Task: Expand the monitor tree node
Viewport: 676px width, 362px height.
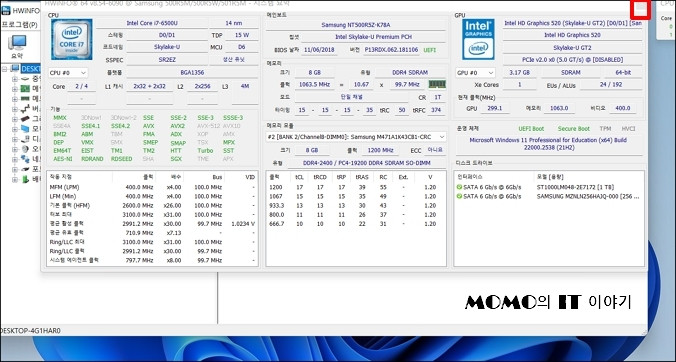Action: click(15, 129)
